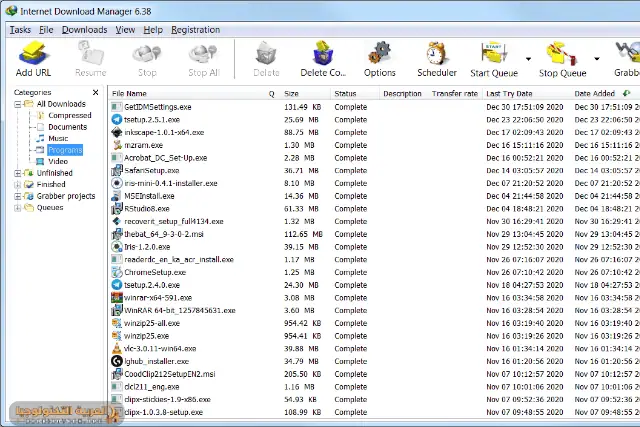Expand the Unfinished tree node

(18, 173)
